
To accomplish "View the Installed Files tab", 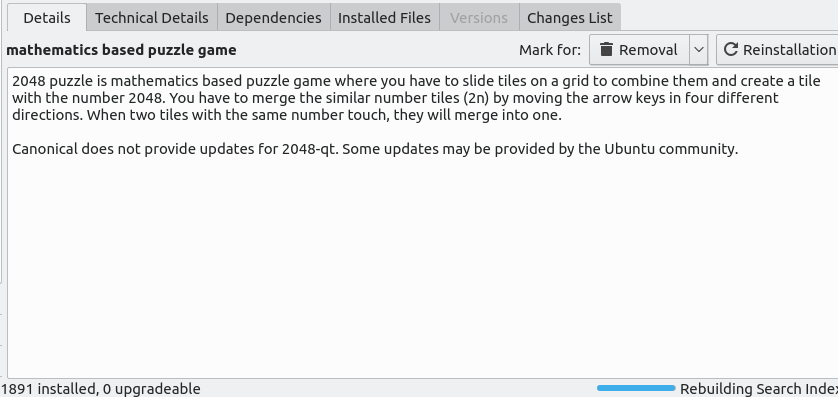I will click(x=384, y=18).
